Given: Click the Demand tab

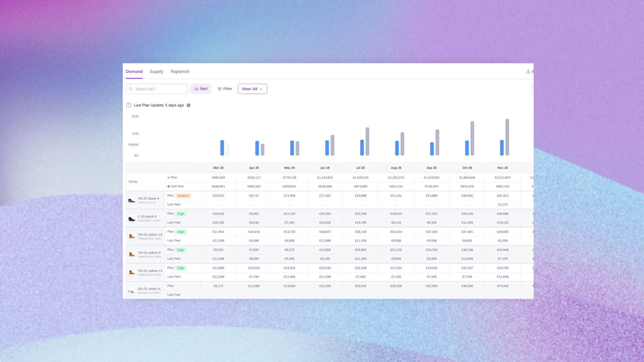Looking at the screenshot, I should tap(134, 71).
